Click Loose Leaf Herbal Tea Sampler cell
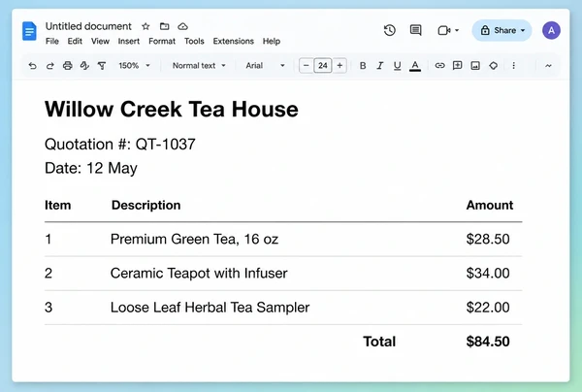 point(210,308)
